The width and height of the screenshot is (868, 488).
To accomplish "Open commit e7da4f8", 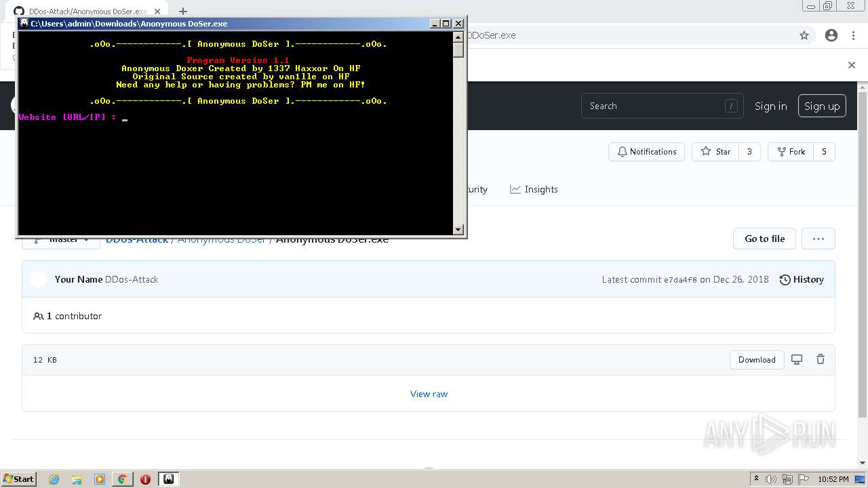I will tap(680, 280).
